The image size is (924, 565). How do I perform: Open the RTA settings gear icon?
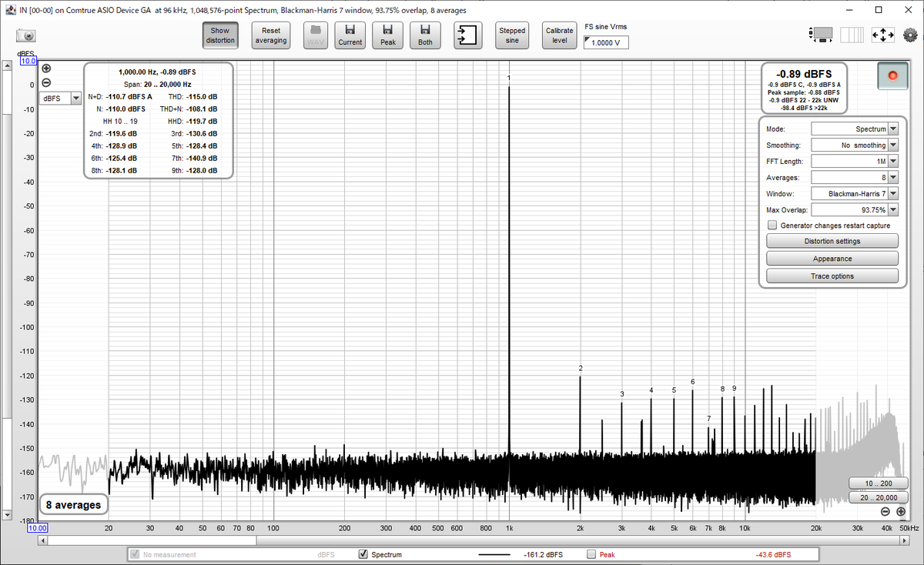pyautogui.click(x=910, y=35)
